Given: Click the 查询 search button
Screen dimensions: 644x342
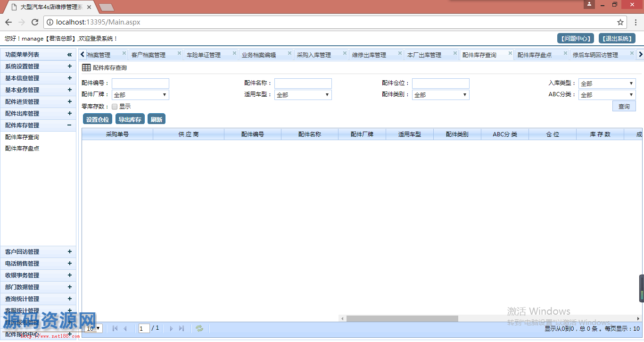Looking at the screenshot, I should click(x=624, y=106).
